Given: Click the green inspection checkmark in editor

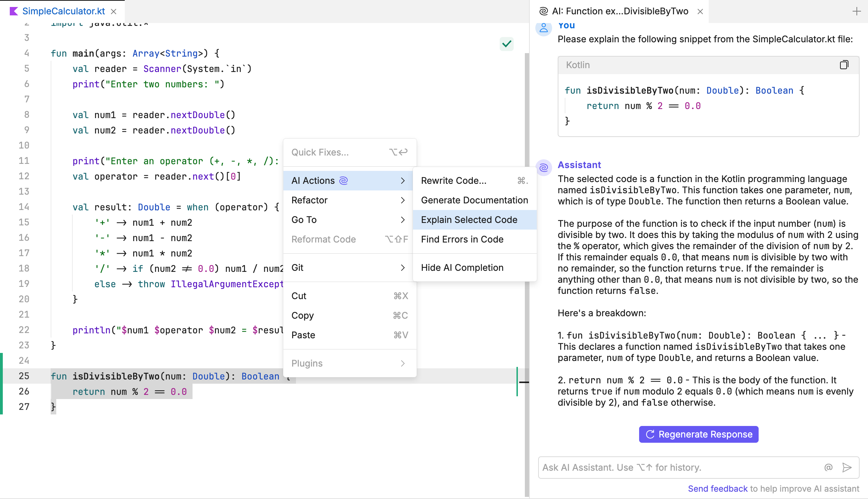Looking at the screenshot, I should click(506, 44).
